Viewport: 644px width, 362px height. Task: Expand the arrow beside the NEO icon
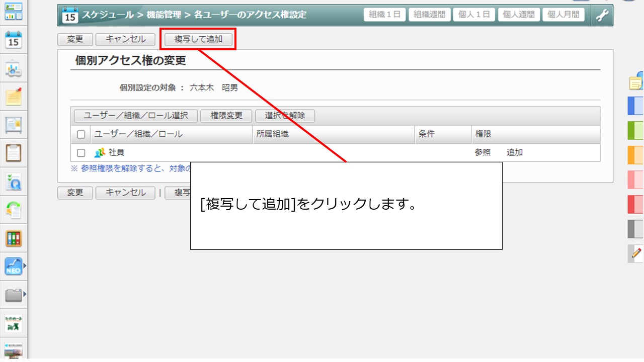click(25, 266)
